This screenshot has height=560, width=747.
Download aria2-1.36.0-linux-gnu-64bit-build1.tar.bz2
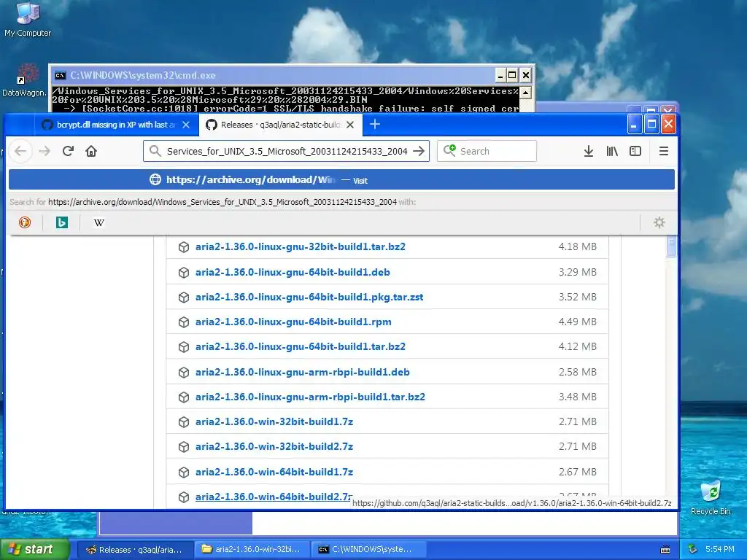pyautogui.click(x=300, y=346)
